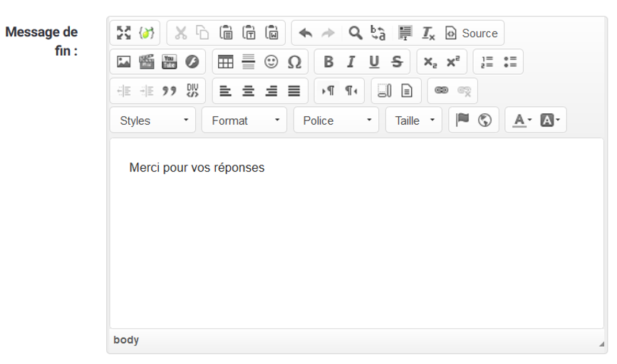617x364 pixels.
Task: Select the body element path
Action: pyautogui.click(x=126, y=340)
